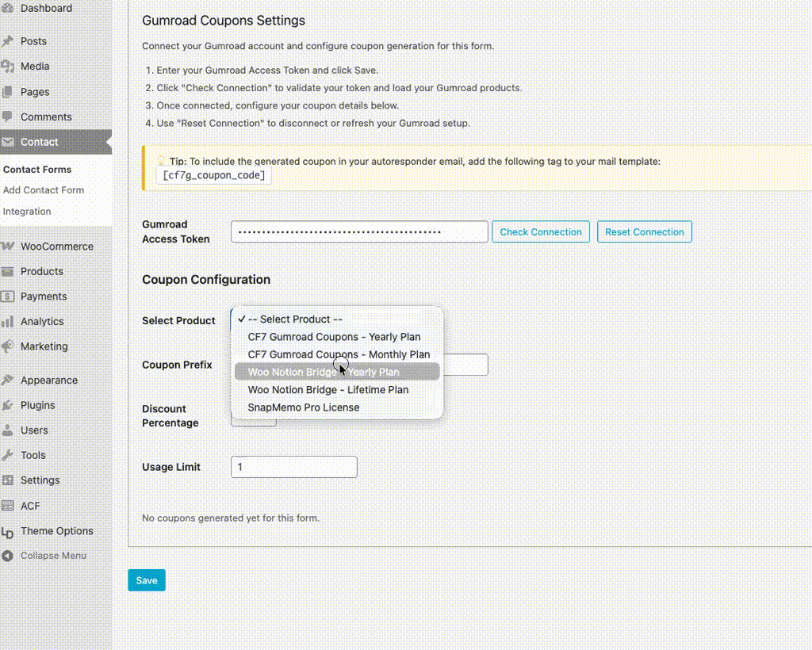Click the Tools wrench icon
Viewport: 812px width, 650px height.
10,455
